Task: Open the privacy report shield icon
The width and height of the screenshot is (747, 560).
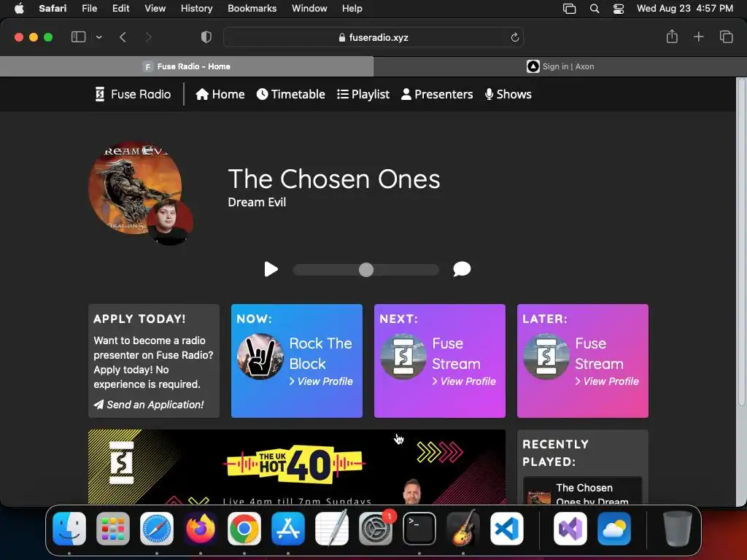Action: click(x=206, y=37)
